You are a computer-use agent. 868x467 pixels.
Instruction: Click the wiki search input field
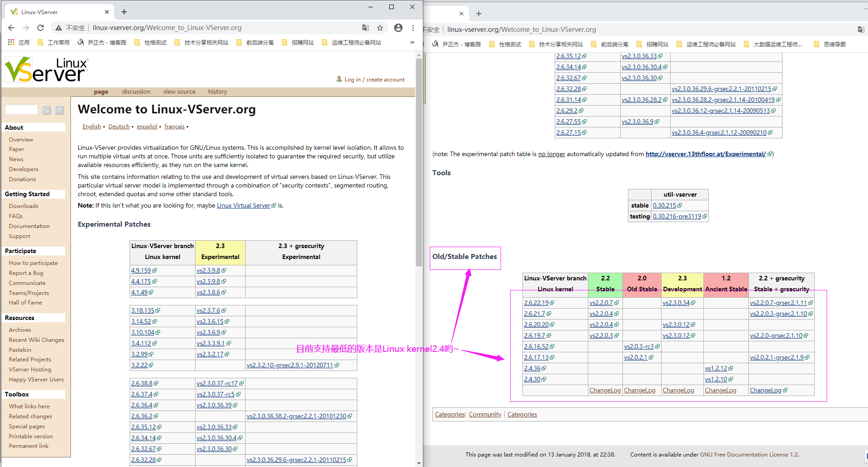click(21, 110)
